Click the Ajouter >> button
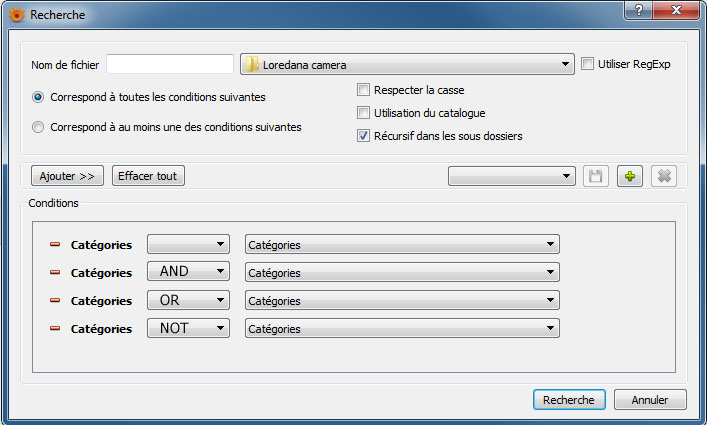 click(68, 176)
